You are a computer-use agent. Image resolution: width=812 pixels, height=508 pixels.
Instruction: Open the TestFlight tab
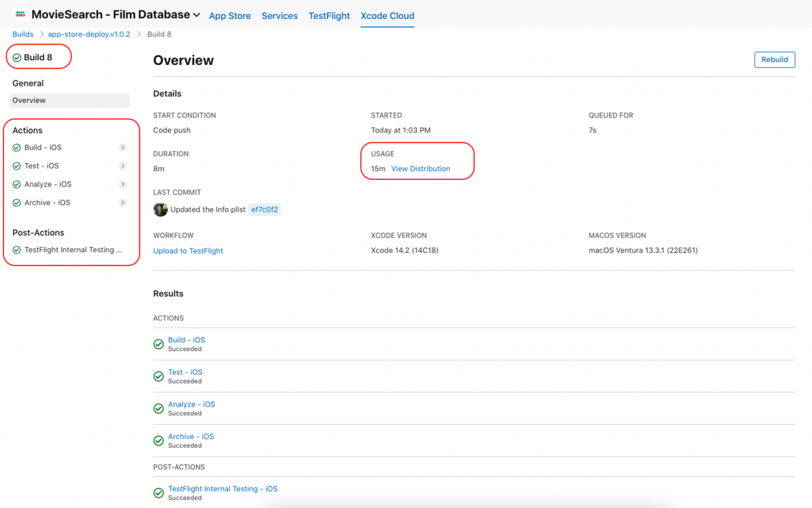pos(330,16)
